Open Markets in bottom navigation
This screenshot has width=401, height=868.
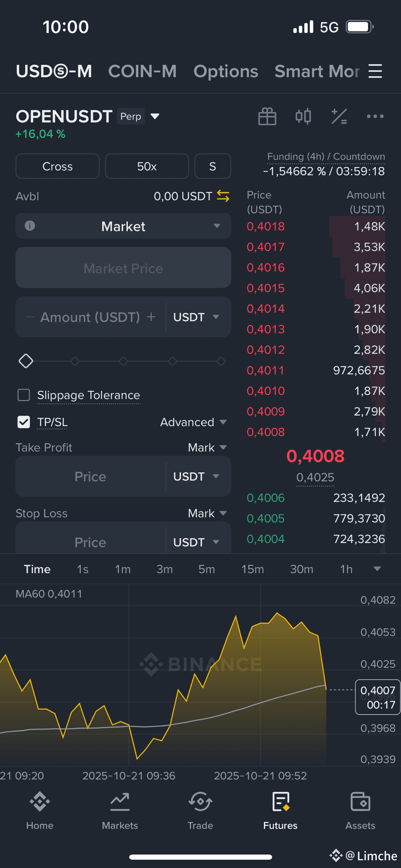click(120, 810)
